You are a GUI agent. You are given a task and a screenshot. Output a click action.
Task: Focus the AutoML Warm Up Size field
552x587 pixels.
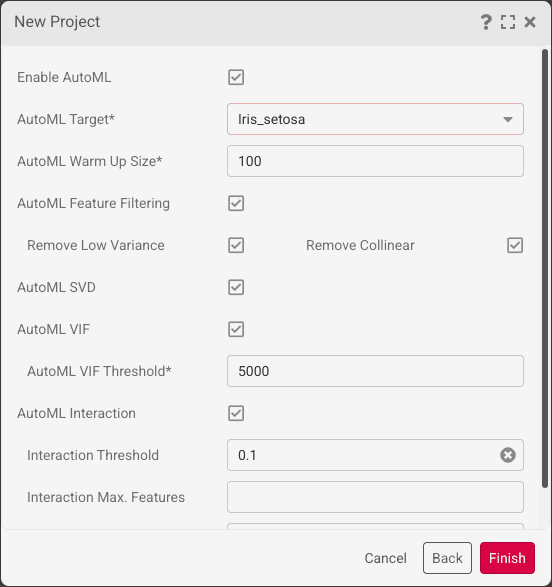pyautogui.click(x=375, y=161)
